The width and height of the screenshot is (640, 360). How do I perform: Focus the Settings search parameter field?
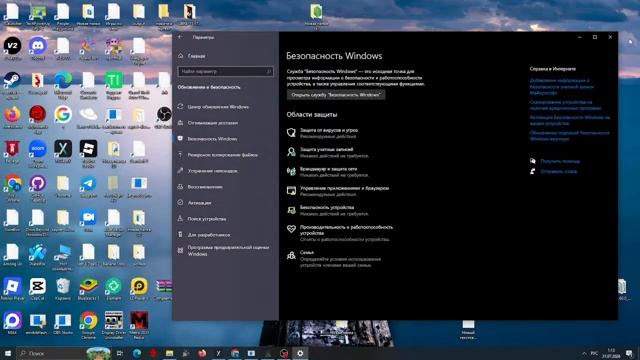225,71
